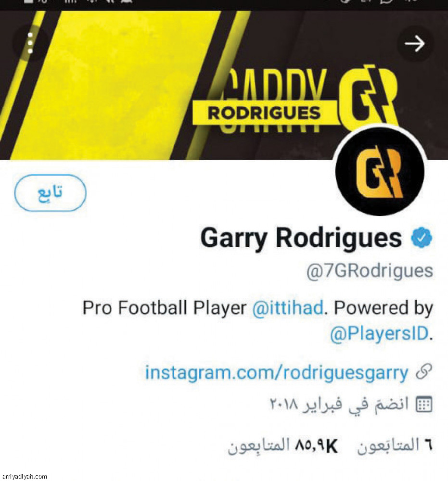This screenshot has width=448, height=481.
Task: Tap the back arrow in header
Action: [415, 44]
